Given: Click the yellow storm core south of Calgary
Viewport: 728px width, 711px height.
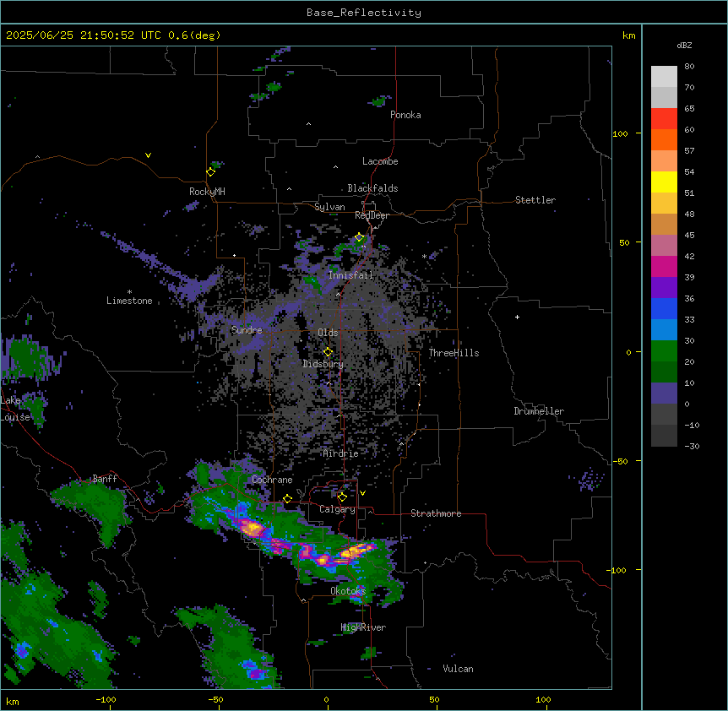Looking at the screenshot, I should click(x=356, y=551).
